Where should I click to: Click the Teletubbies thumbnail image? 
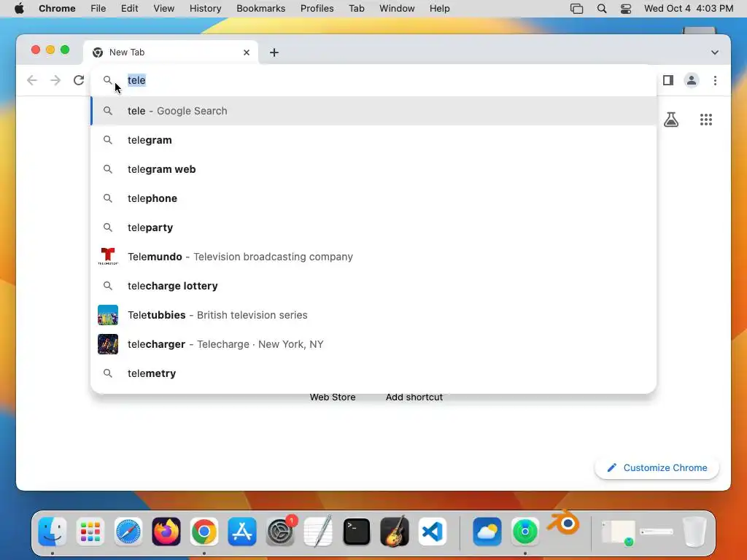pos(108,315)
